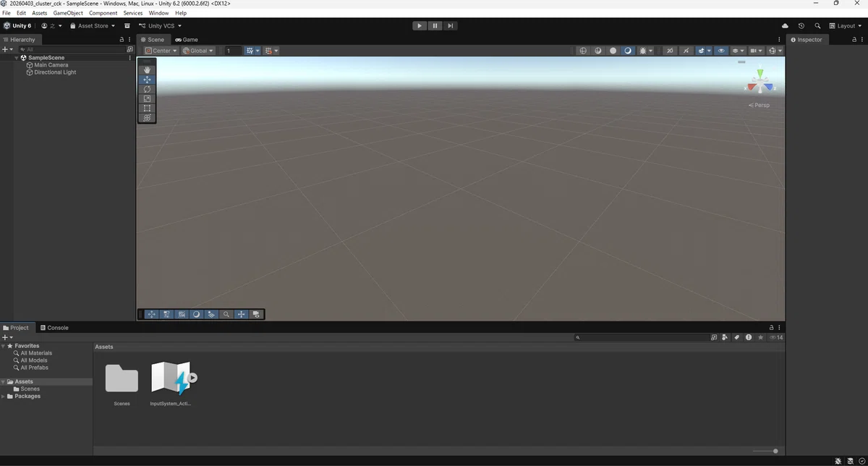Click Hierarchy create plus button
868x466 pixels.
click(5, 49)
